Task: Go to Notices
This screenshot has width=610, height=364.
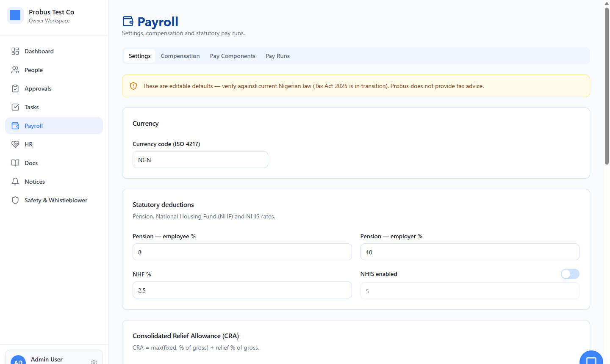Action: pos(54,182)
